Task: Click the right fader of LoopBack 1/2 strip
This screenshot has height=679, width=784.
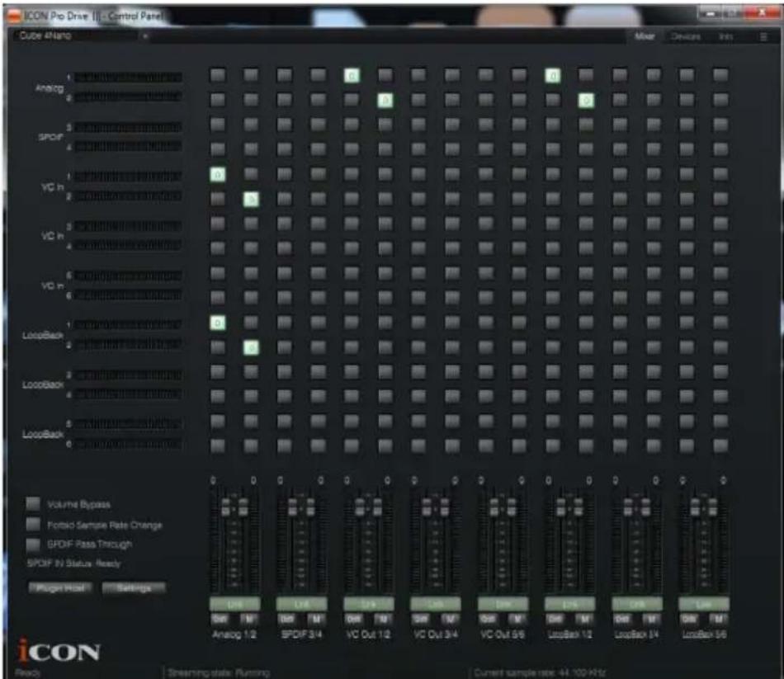Action: (579, 507)
